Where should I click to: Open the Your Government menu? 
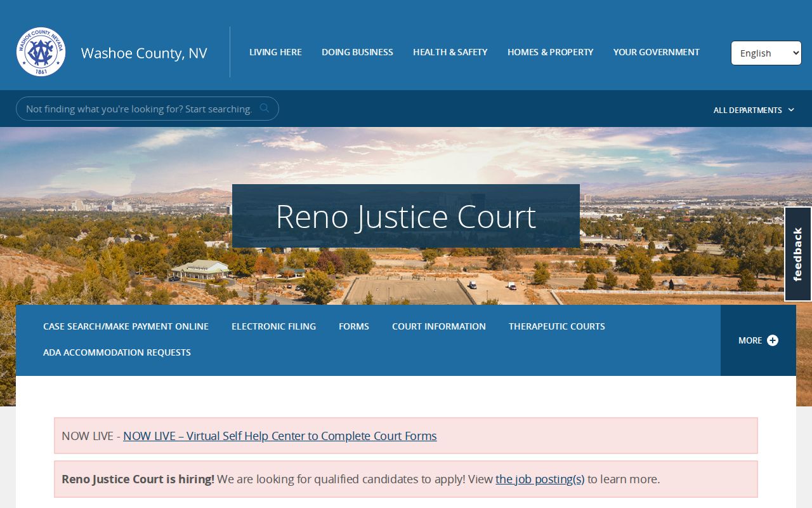[x=657, y=52]
